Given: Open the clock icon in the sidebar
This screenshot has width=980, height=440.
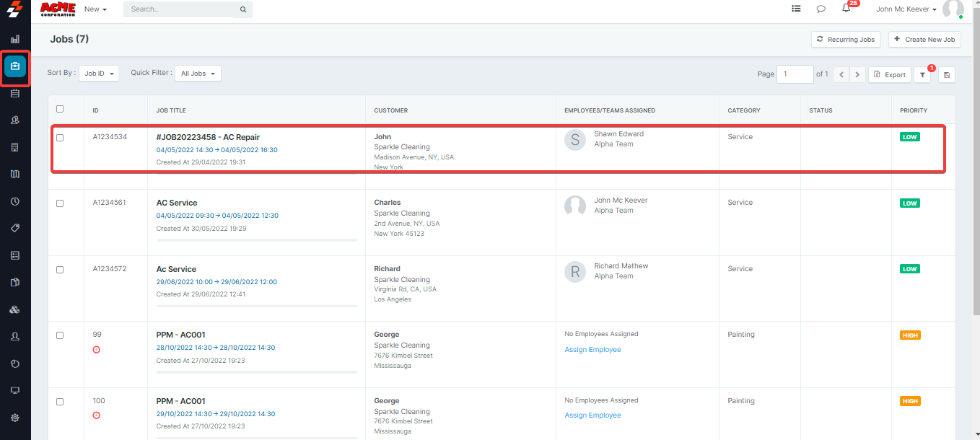Looking at the screenshot, I should (15, 201).
